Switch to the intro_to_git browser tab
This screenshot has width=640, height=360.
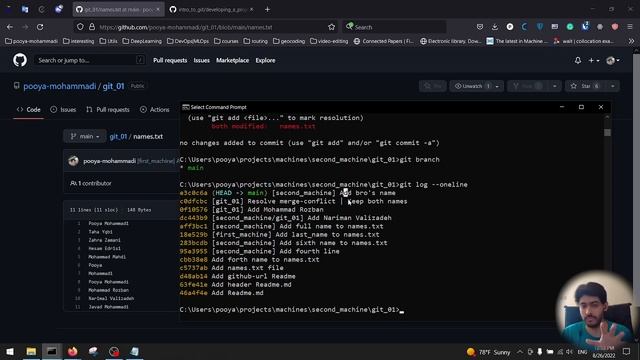click(211, 9)
